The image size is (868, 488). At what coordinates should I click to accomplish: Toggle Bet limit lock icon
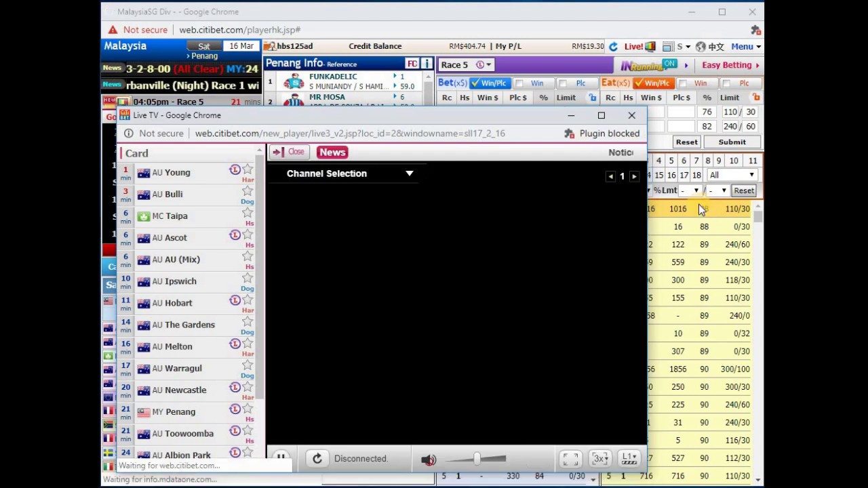(x=592, y=98)
